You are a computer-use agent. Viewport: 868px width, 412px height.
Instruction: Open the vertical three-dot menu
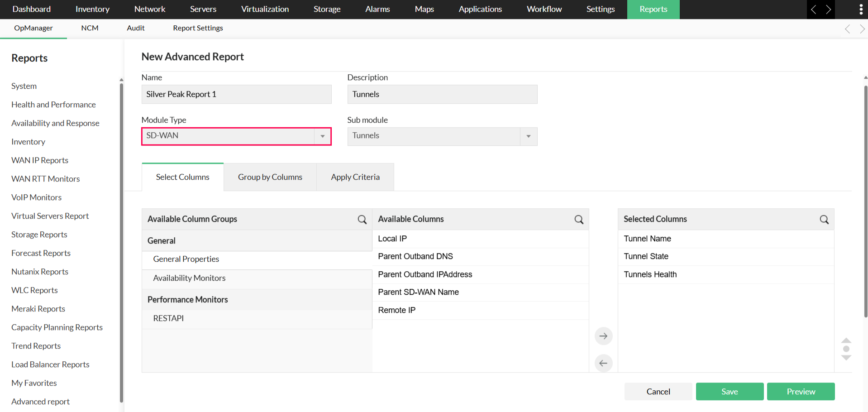(861, 10)
